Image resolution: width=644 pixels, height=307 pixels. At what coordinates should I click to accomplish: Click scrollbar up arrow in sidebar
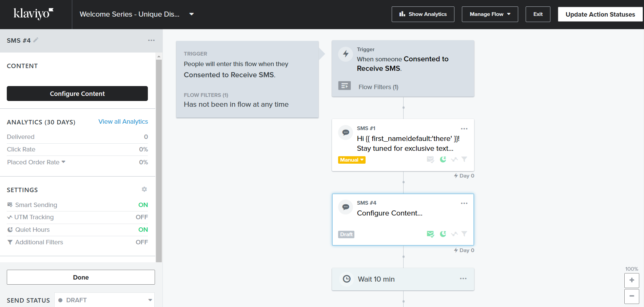(x=159, y=56)
